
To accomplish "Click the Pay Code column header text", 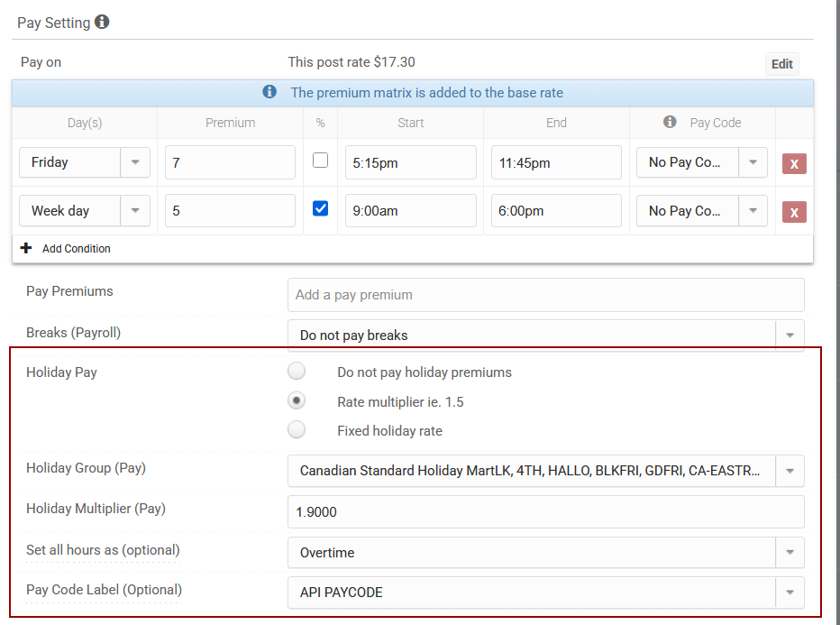I will (716, 123).
